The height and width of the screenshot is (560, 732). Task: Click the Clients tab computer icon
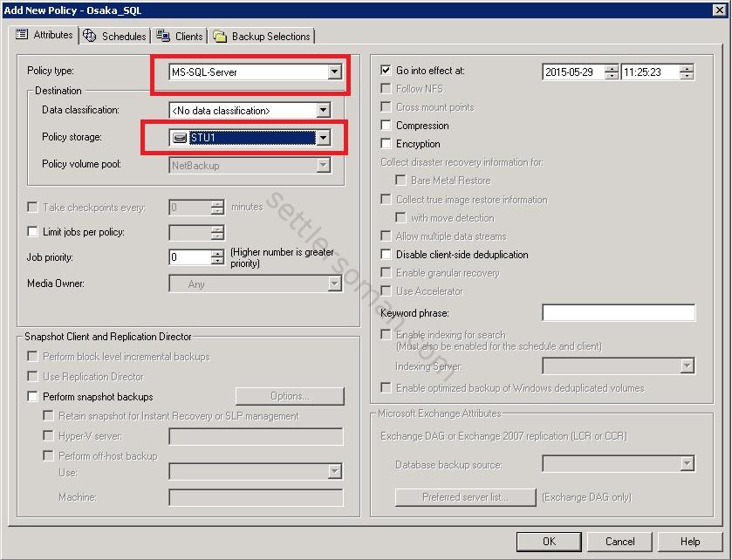pos(163,36)
